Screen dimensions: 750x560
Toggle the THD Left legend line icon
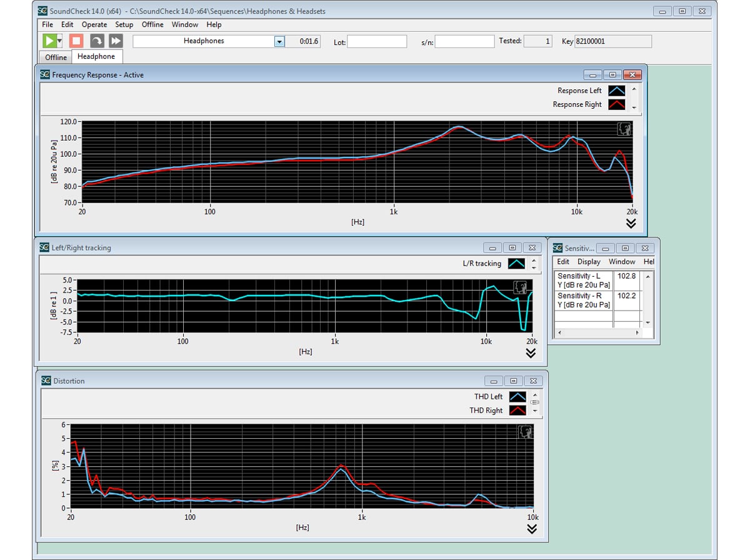(x=517, y=397)
